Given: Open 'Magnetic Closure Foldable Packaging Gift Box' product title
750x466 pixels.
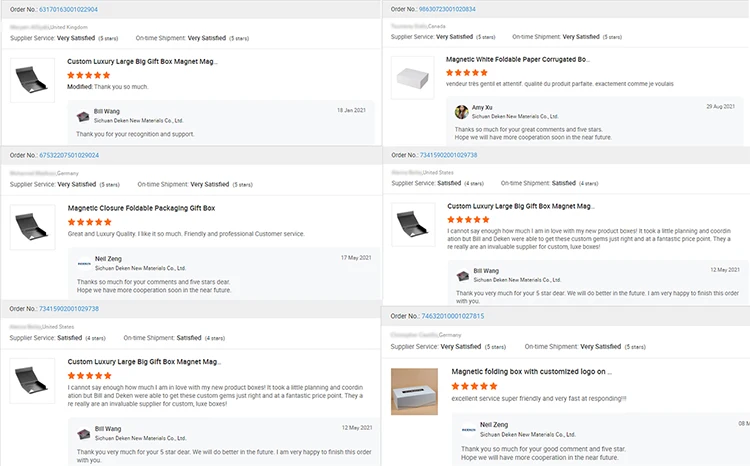Looking at the screenshot, I should tap(142, 208).
